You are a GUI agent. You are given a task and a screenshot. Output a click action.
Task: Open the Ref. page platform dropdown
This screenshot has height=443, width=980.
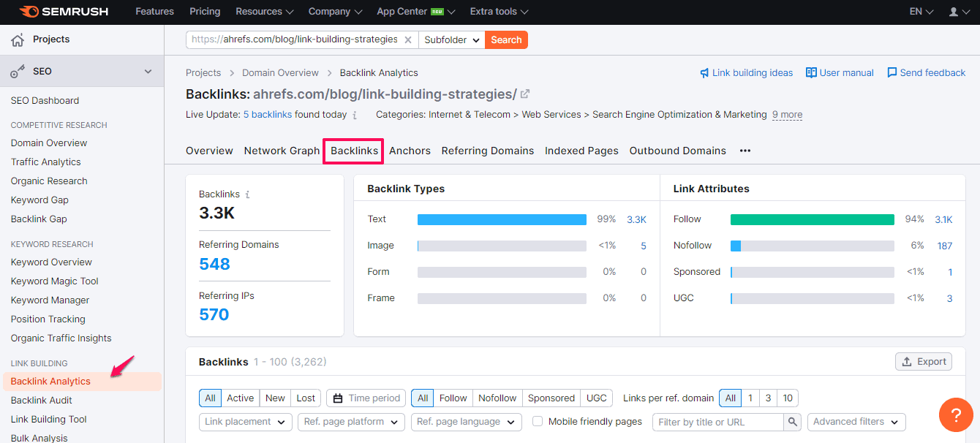351,422
